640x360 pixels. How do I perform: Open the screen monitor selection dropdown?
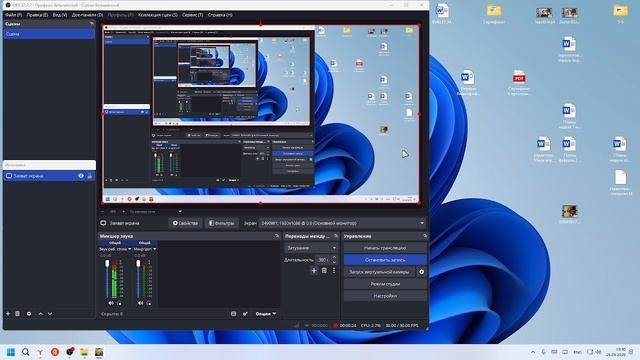342,223
